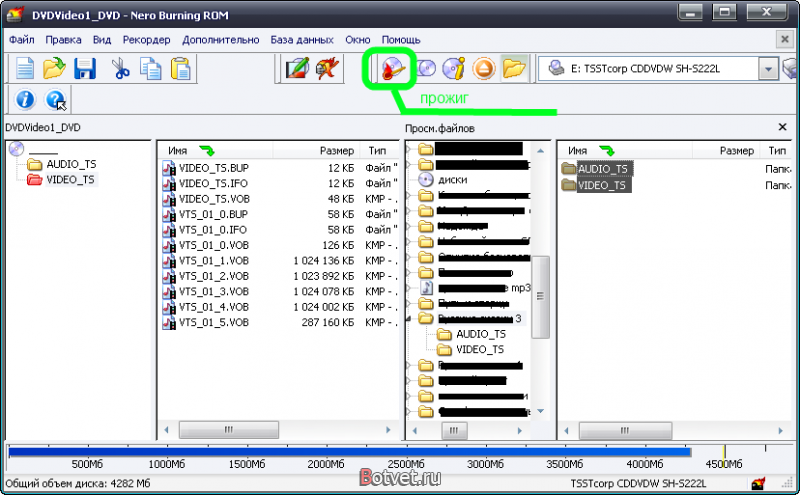Open the Помощь menu
Screen dimensions: 800x495
coord(401,40)
